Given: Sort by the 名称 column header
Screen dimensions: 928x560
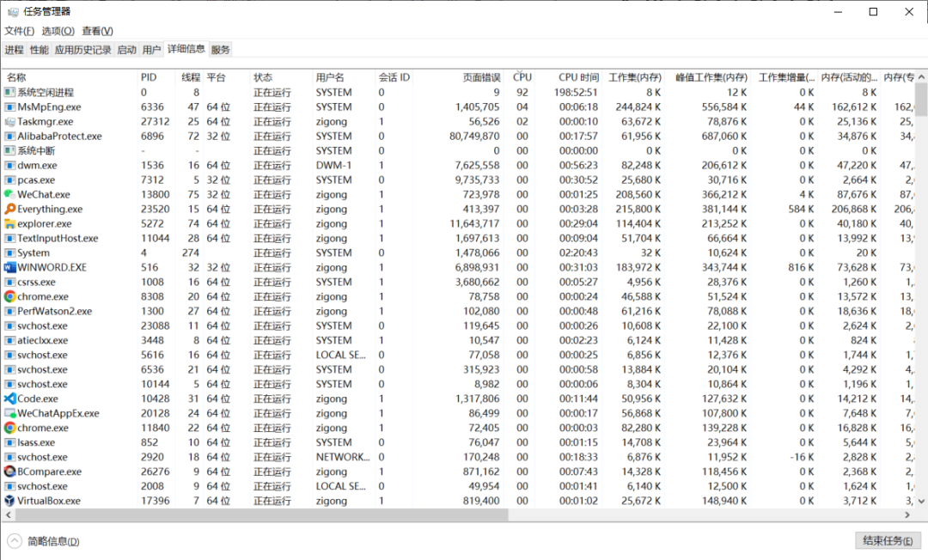Looking at the screenshot, I should coord(70,78).
